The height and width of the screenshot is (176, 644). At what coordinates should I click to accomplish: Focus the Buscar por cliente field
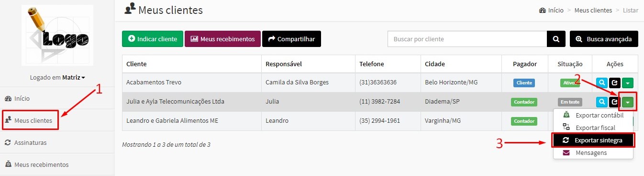(x=467, y=39)
